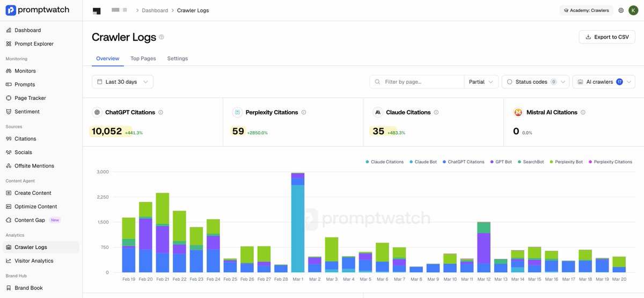
Task: Switch to the Settings tab
Action: (178, 58)
